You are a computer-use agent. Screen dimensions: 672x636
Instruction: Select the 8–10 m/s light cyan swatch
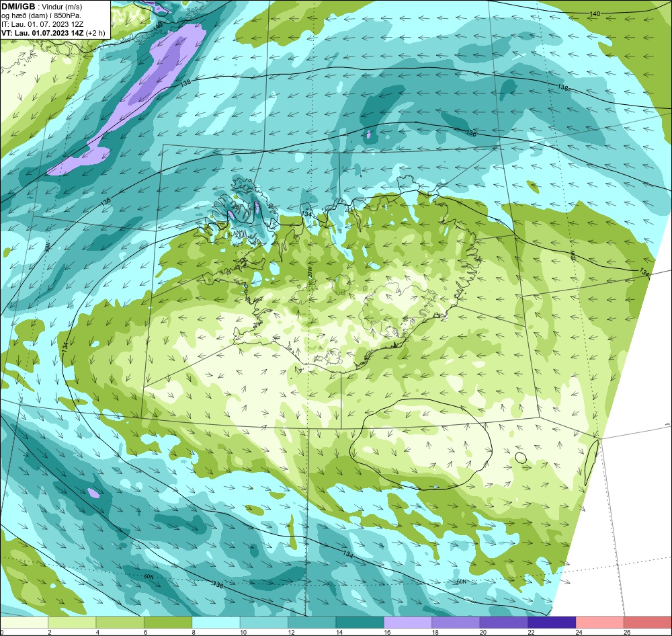(x=216, y=623)
